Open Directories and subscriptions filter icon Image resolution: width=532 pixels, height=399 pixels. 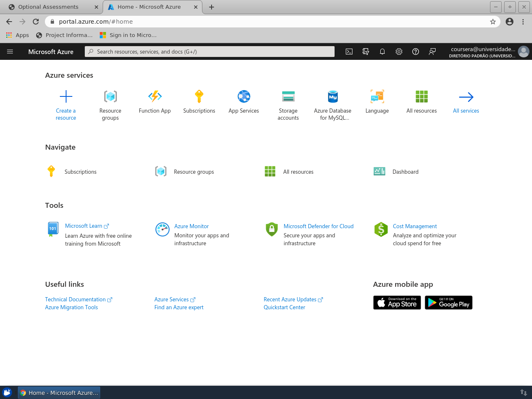click(x=366, y=52)
